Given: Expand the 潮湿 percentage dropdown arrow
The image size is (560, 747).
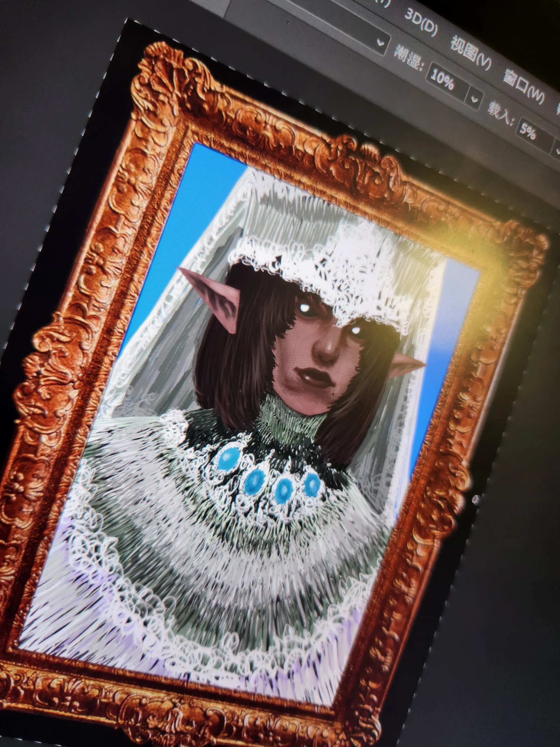Looking at the screenshot, I should 475,100.
